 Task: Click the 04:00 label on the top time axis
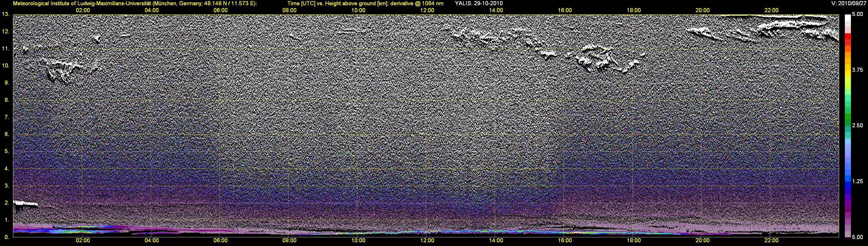pyautogui.click(x=152, y=10)
